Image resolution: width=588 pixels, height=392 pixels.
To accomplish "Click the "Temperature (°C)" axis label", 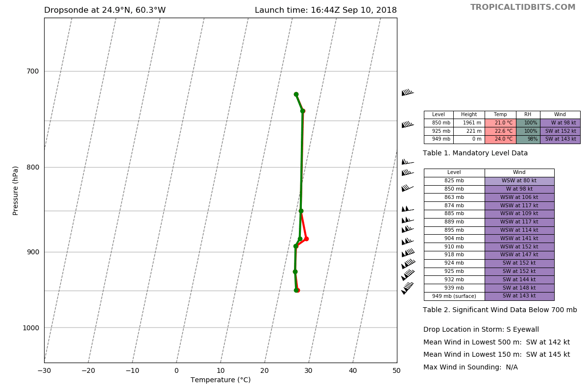I will [220, 380].
